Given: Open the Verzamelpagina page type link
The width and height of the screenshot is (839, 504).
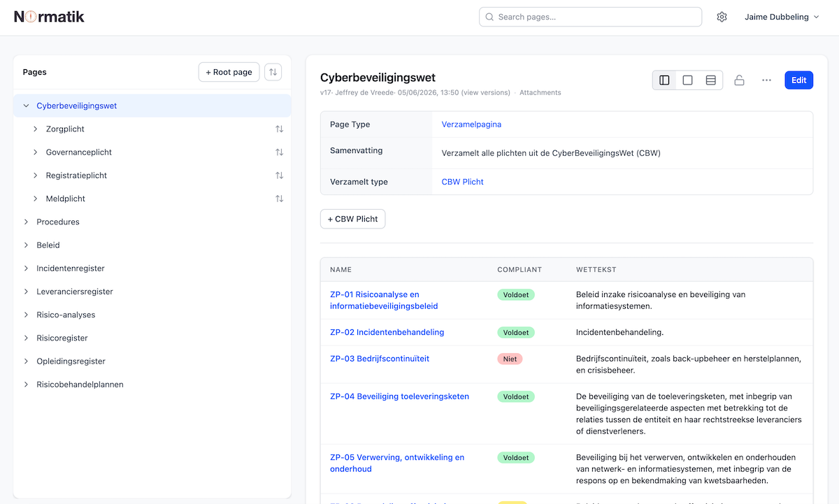Looking at the screenshot, I should (471, 124).
